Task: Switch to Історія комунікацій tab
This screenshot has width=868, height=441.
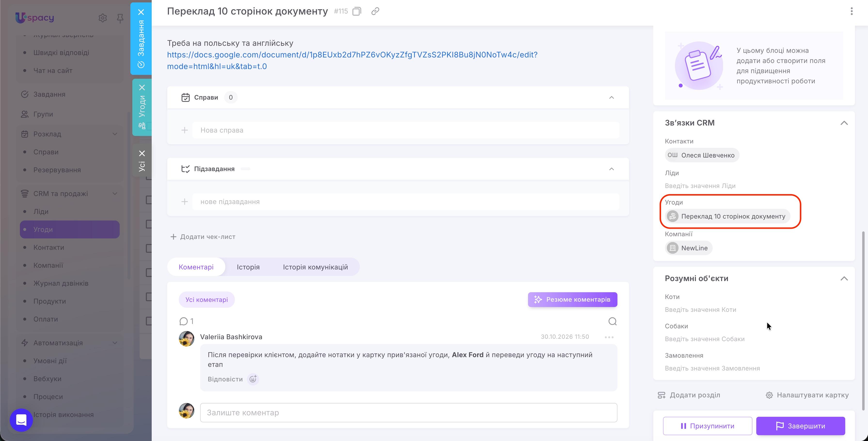Action: [x=315, y=267]
